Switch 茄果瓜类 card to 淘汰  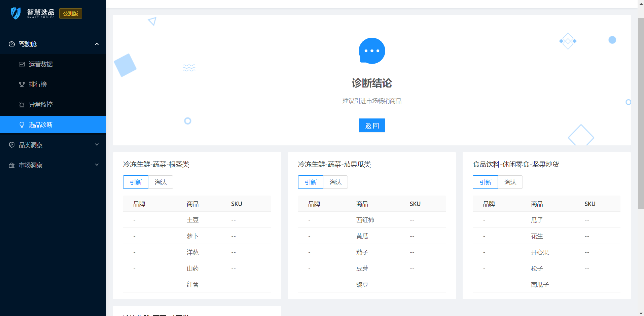[335, 182]
